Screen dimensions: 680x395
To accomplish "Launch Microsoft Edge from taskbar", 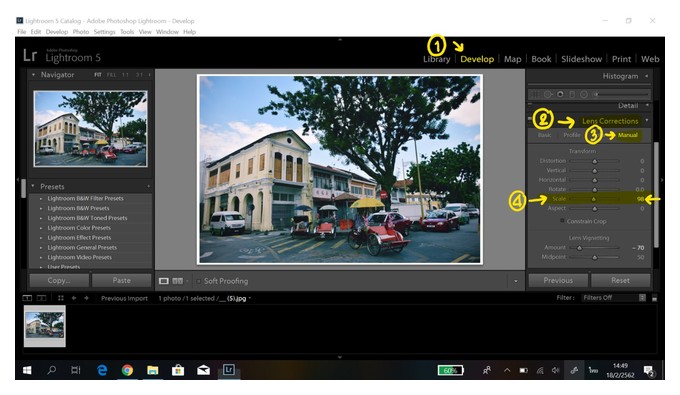I will [x=102, y=370].
